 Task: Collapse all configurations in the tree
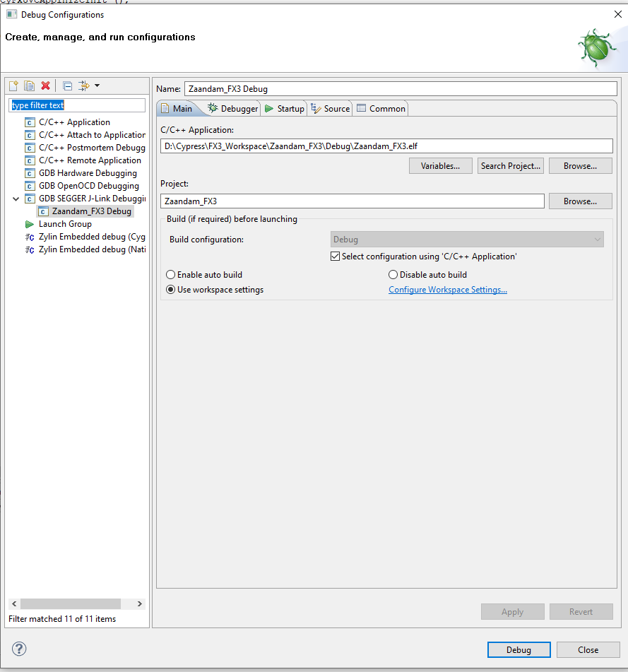(66, 86)
